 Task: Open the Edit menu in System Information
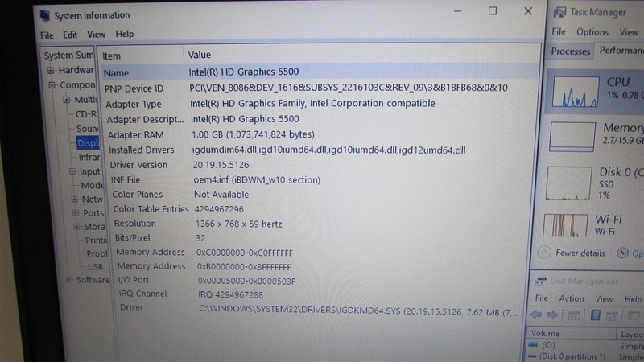click(70, 35)
